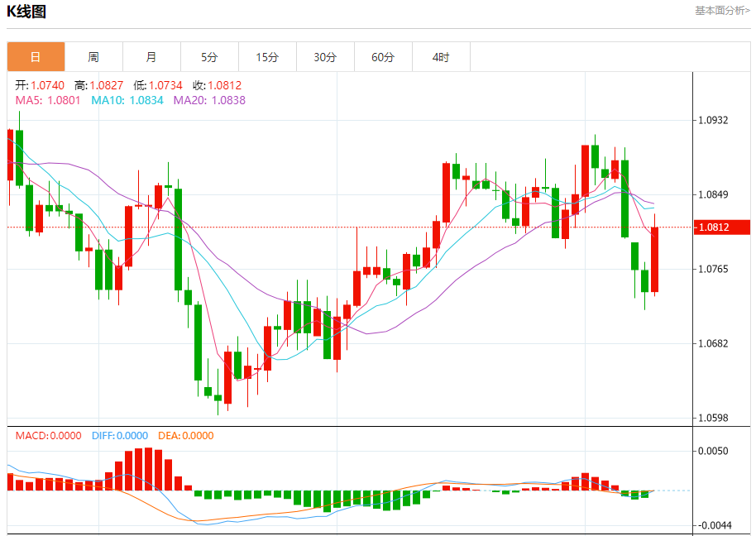Click the tallest red MACD histogram bar
Image resolution: width=756 pixels, height=536 pixels.
click(x=149, y=469)
